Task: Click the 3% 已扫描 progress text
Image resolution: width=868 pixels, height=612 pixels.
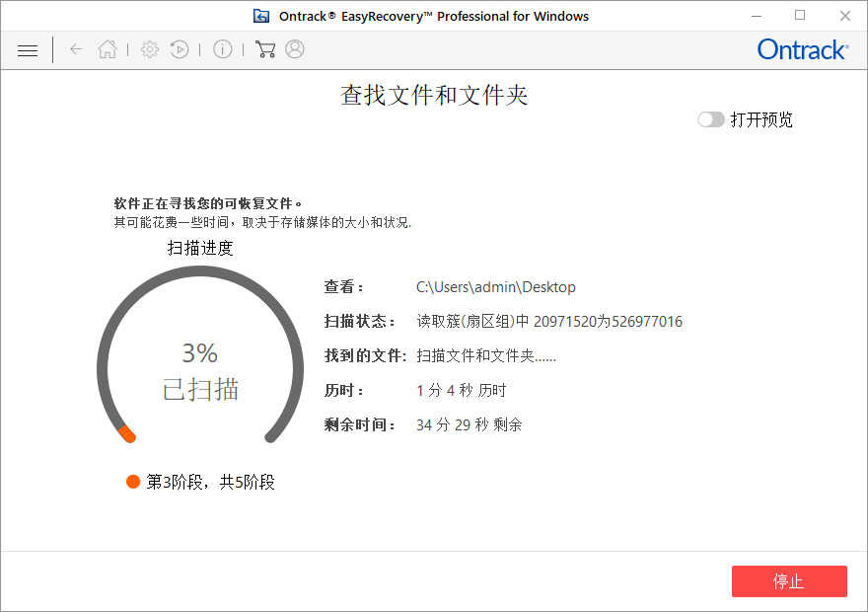Action: [x=200, y=371]
